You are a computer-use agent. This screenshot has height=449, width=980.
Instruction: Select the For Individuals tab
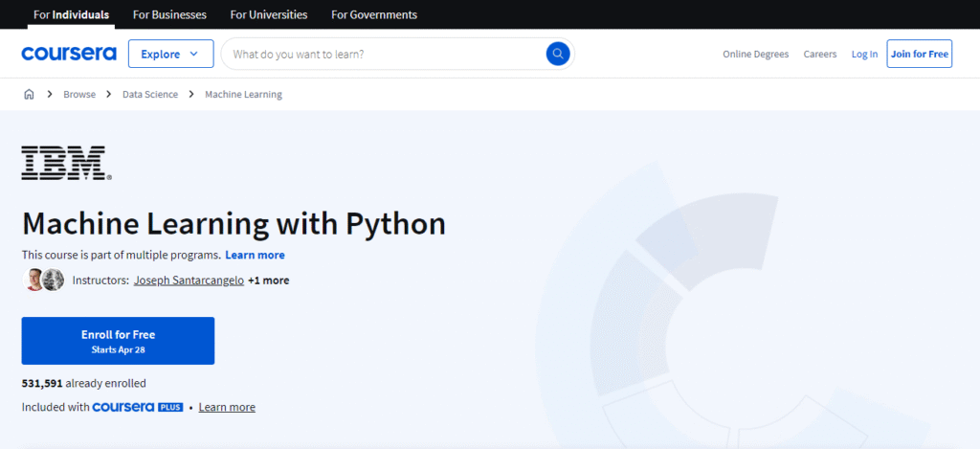pos(71,14)
